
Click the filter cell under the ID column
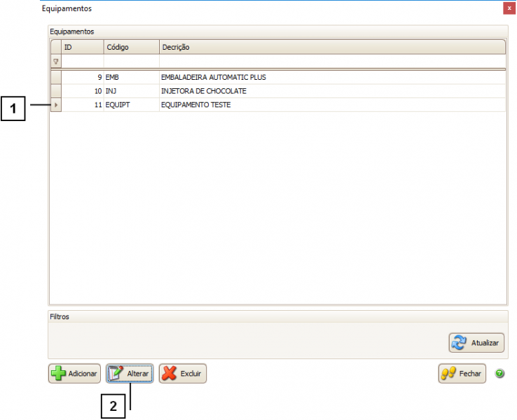(82, 62)
